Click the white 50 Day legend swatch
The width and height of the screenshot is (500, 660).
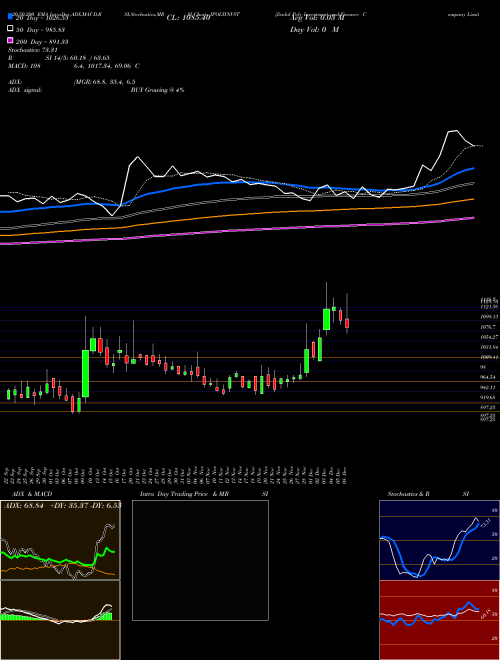(x=11, y=29)
